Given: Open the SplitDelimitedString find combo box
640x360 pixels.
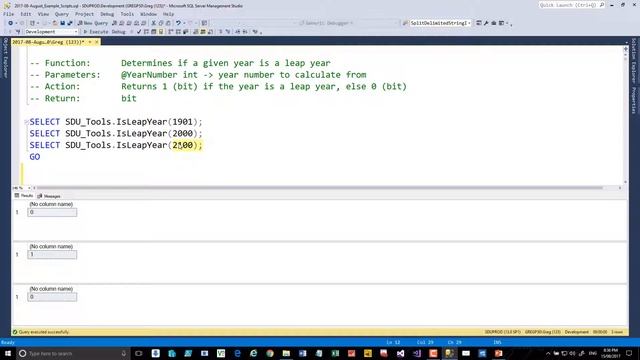Looking at the screenshot, I should tap(440, 23).
